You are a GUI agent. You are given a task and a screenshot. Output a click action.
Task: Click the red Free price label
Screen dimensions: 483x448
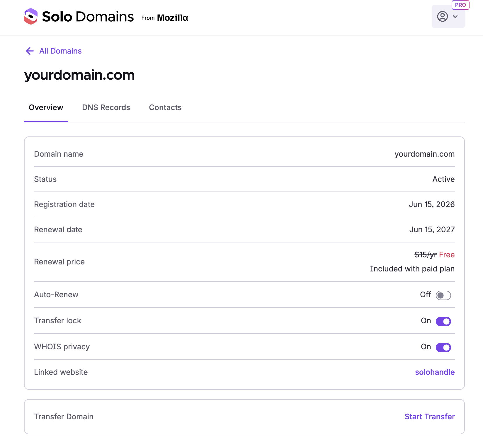click(447, 255)
